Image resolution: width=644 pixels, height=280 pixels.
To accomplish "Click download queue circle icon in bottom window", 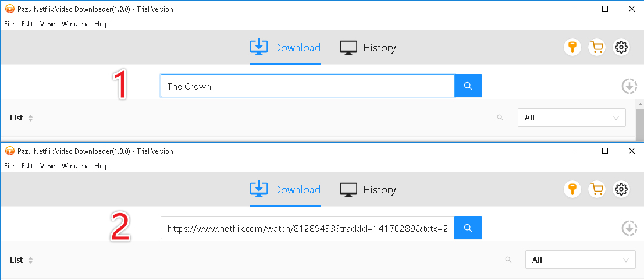I will click(629, 229).
